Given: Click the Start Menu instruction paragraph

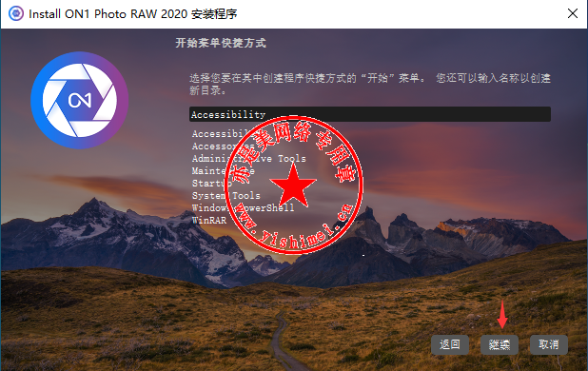Looking at the screenshot, I should pos(370,84).
